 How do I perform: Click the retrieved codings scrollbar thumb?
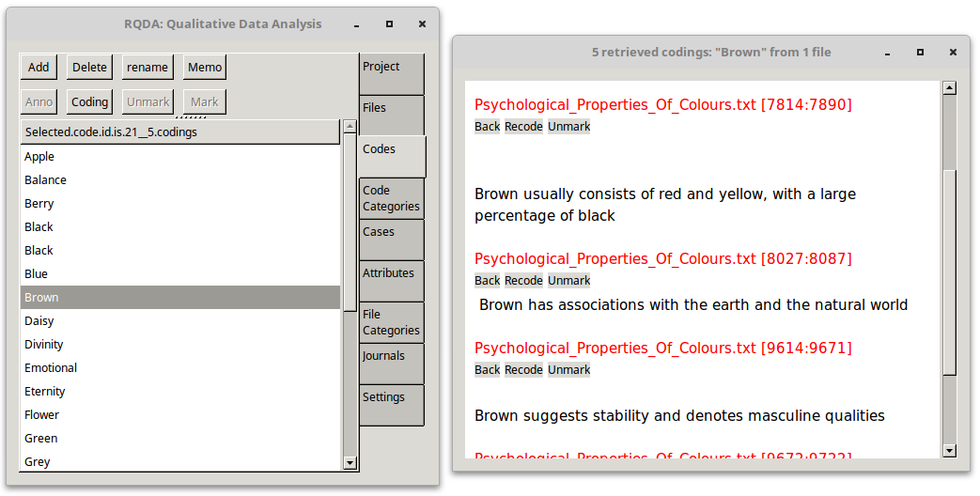pyautogui.click(x=949, y=272)
